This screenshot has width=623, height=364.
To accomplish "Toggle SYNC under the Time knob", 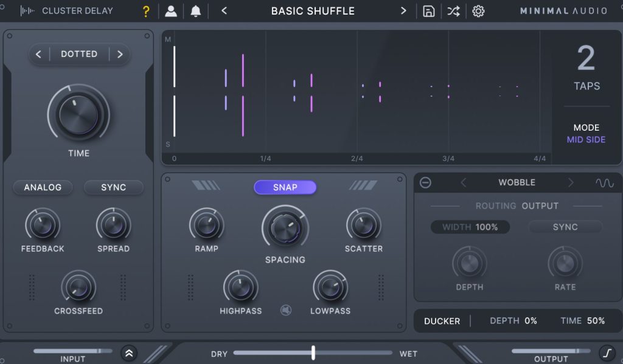I will point(113,187).
